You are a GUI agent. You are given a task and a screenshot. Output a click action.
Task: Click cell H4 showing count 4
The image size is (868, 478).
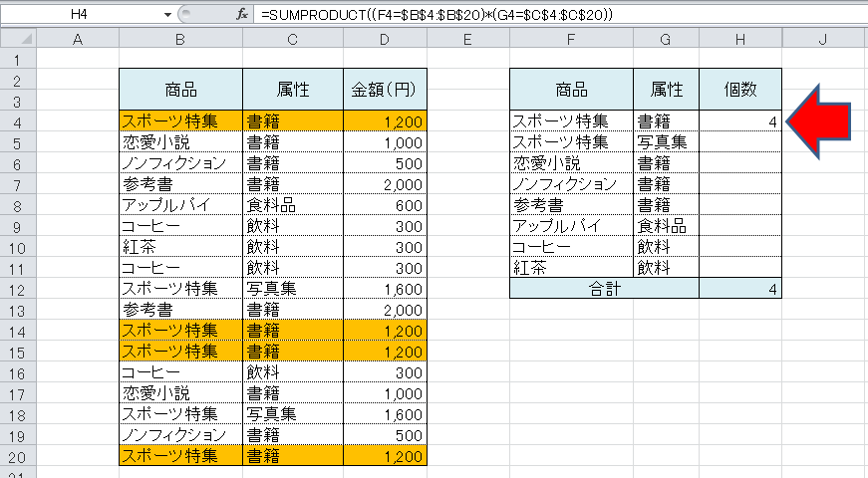coord(740,121)
